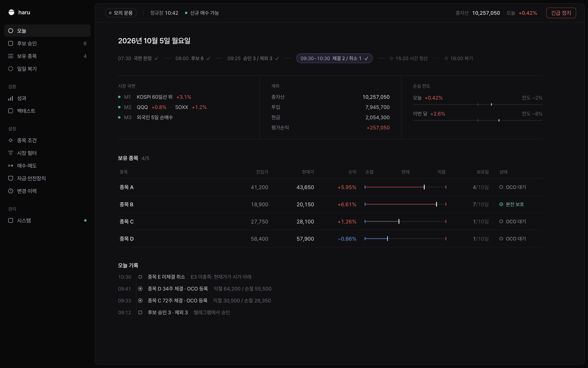Click 종목 B stop-to-target range bar
Screen dimensions: 588x368
pos(405,204)
